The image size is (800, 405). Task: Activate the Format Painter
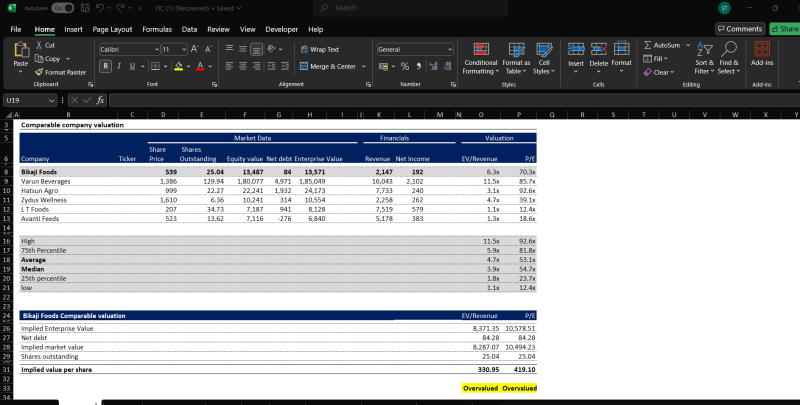(x=60, y=72)
